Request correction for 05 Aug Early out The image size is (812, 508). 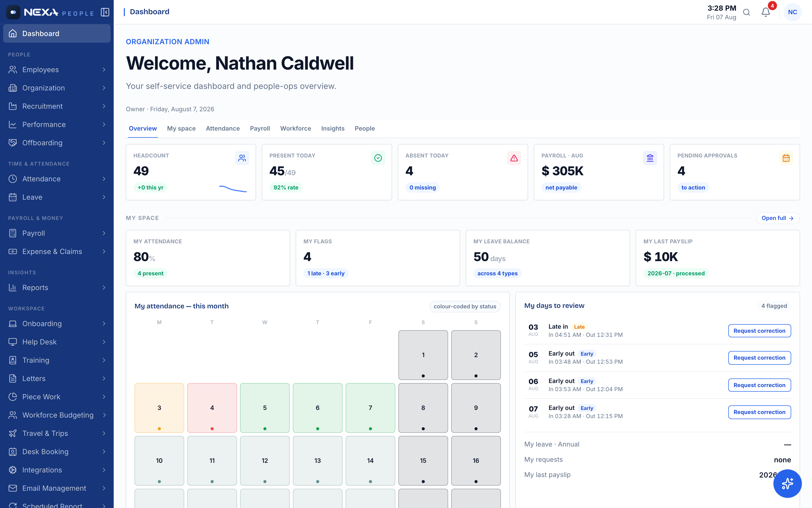click(759, 357)
